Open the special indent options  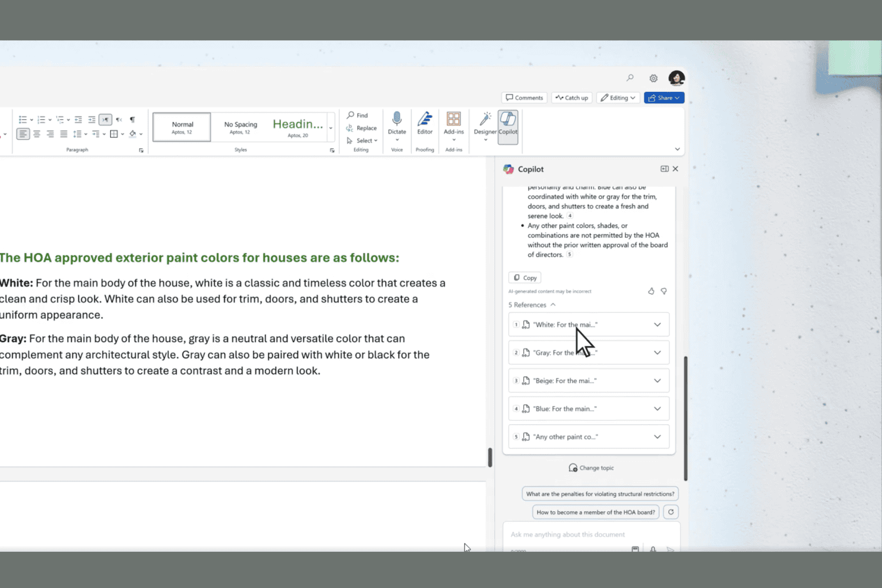click(x=96, y=134)
